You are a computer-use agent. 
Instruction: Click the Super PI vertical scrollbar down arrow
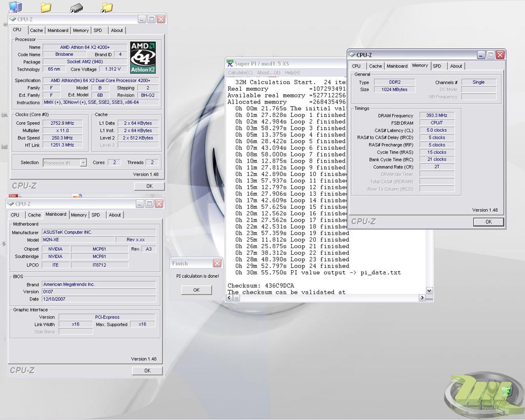tap(429, 291)
